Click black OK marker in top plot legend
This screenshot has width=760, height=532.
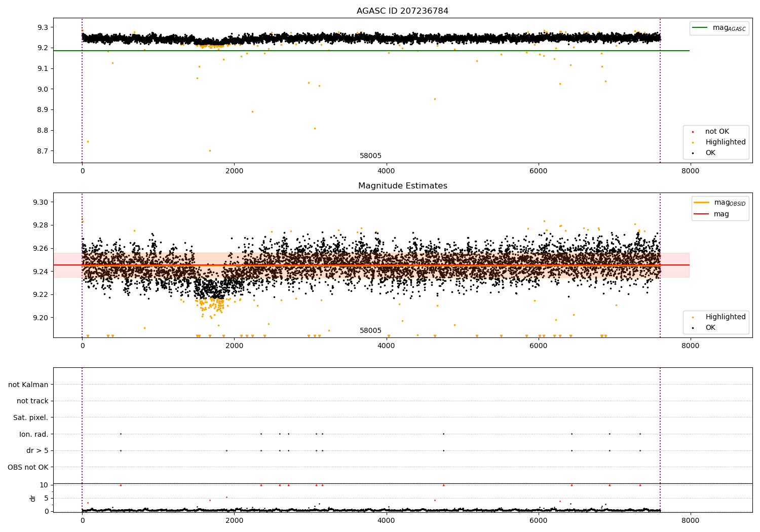click(693, 153)
